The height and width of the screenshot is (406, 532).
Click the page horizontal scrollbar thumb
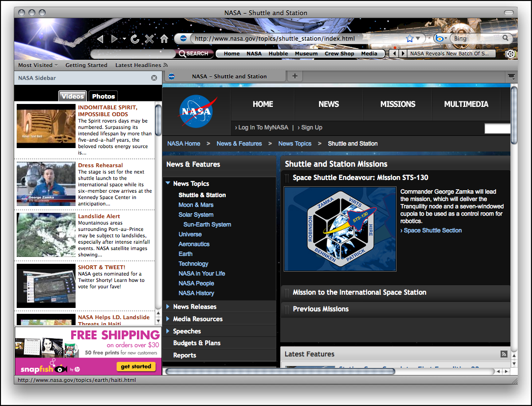(x=280, y=372)
